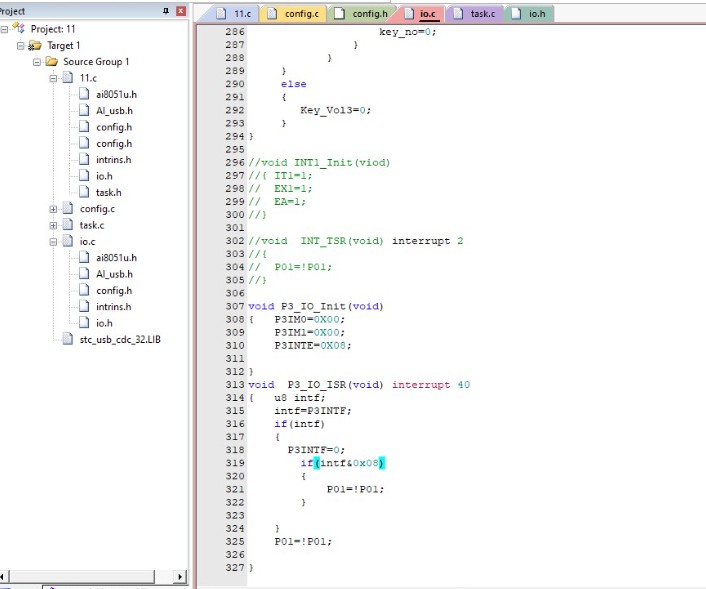The height and width of the screenshot is (589, 706).
Task: Click the Project: 11 workspace icon
Action: coord(19,28)
